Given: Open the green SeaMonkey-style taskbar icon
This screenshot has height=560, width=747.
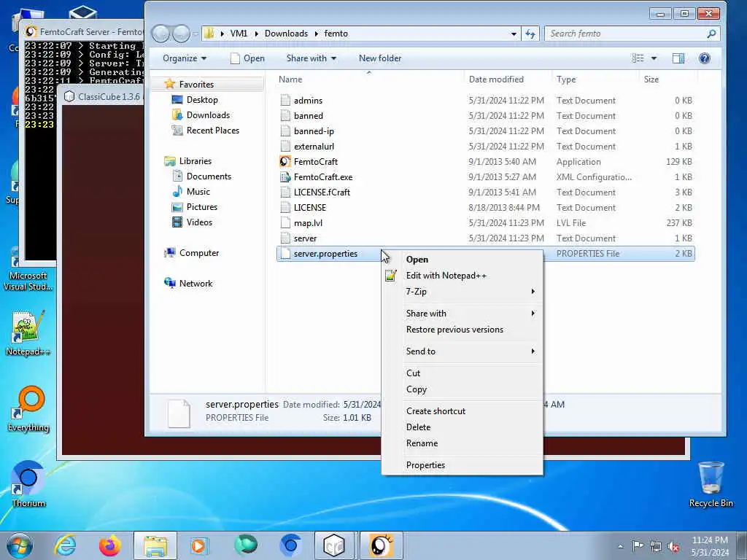Looking at the screenshot, I should click(245, 545).
